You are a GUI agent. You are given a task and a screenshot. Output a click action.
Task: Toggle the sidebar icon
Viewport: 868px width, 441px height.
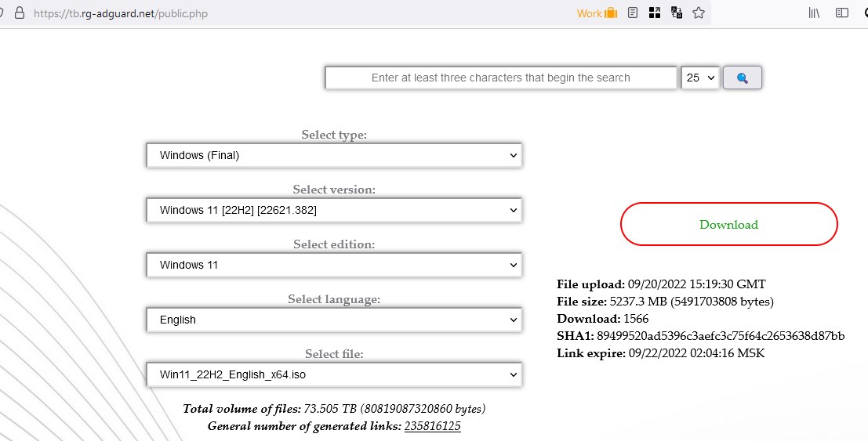coord(842,13)
